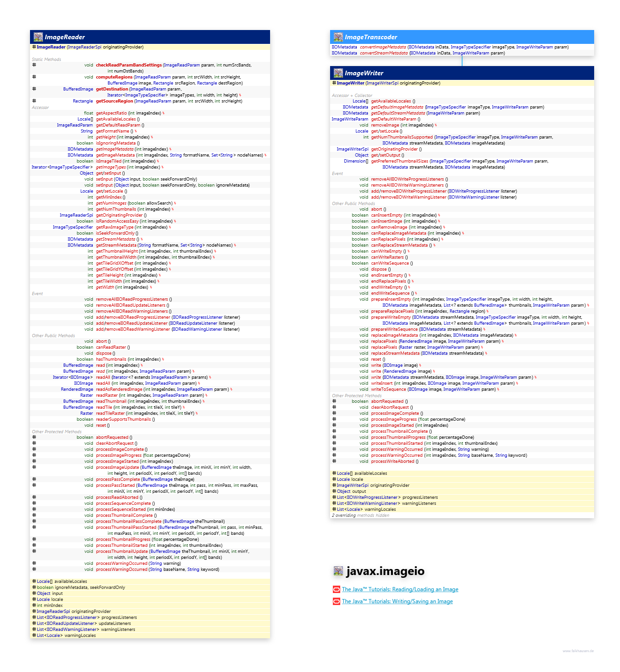This screenshot has height=672, width=620.
Task: Click the getPreferredThumbnailSizes method
Action: click(x=400, y=161)
